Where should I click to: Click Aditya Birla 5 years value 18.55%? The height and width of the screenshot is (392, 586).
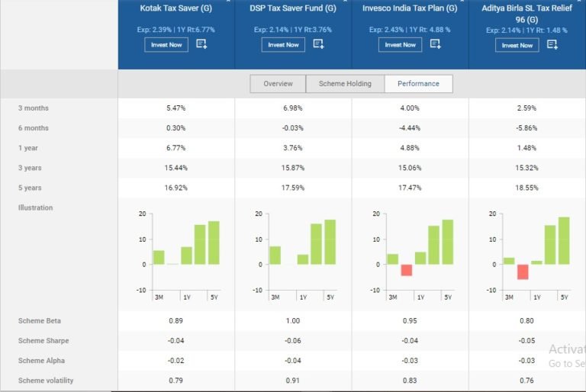(x=527, y=188)
